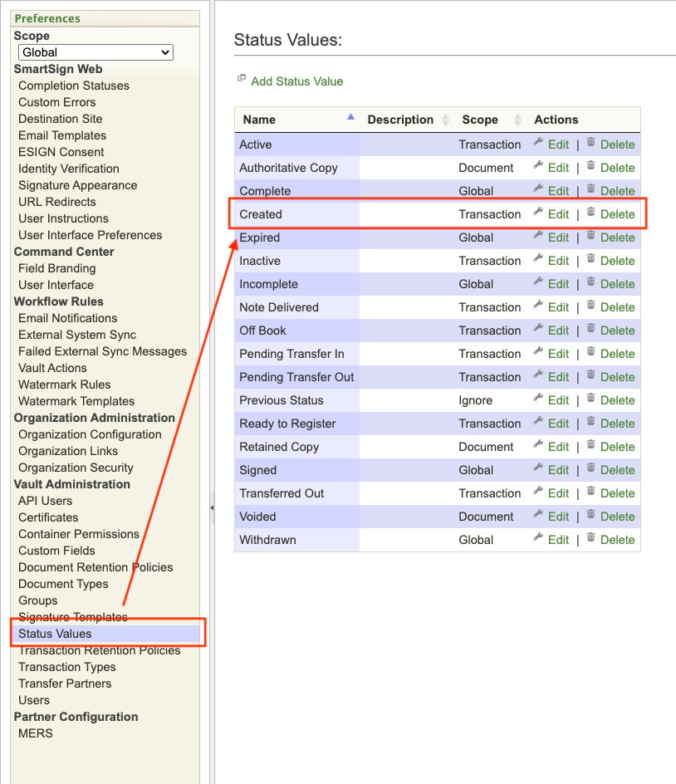Click wrench icon in Active row
Viewport: 676px width, 784px height.
(x=538, y=141)
